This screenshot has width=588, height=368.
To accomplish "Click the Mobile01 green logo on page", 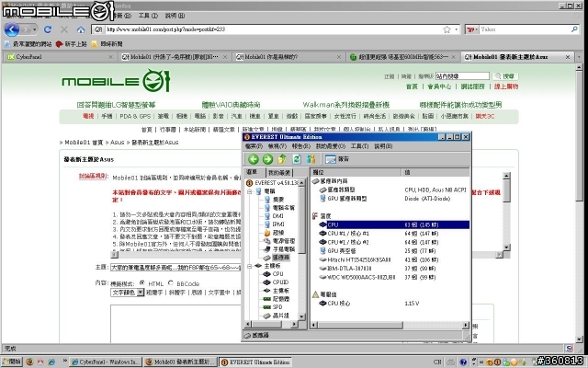I will click(x=117, y=81).
